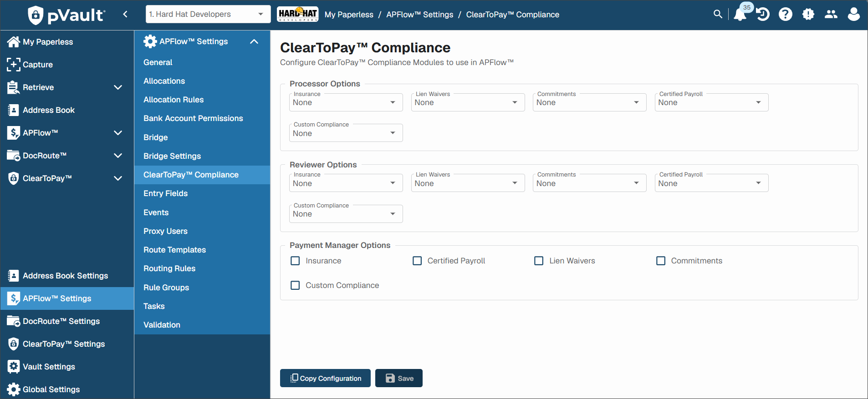Open Processor Options Insurance dropdown

[346, 102]
